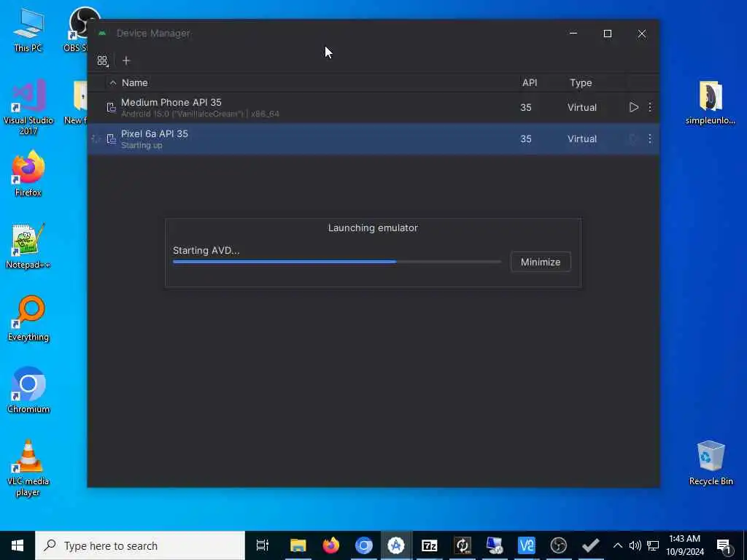The height and width of the screenshot is (560, 747).
Task: Click Virtual type in Pixel 6a row
Action: pos(581,139)
